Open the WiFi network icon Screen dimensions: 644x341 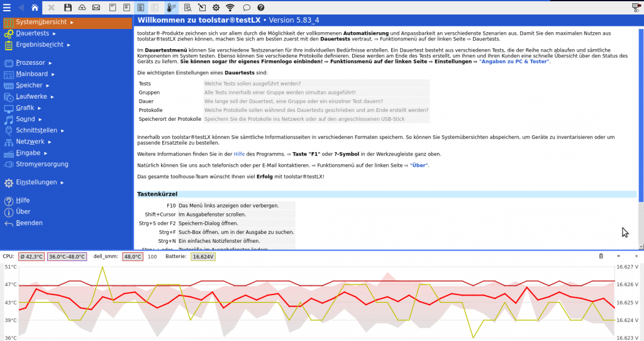tap(230, 8)
